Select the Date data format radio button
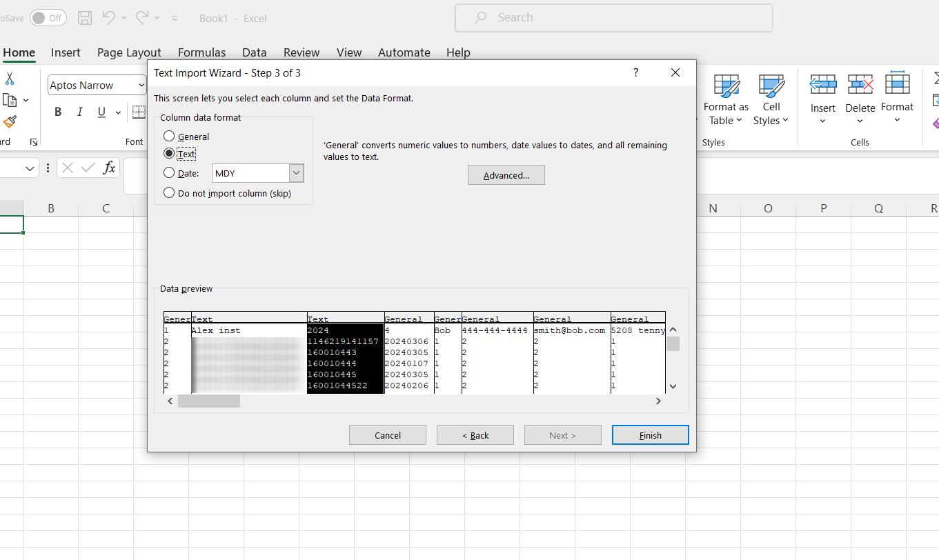 tap(169, 173)
